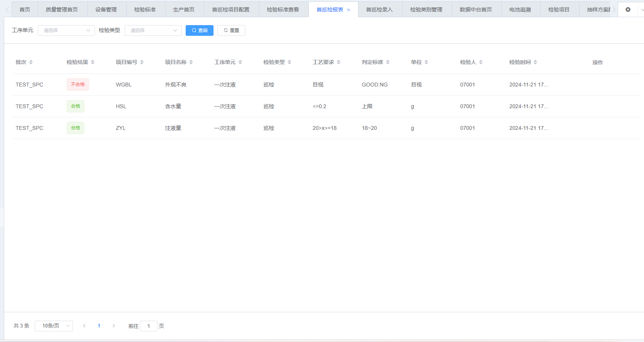Select page number 1 in pagination
Image resolution: width=644 pixels, height=342 pixels.
[99, 326]
